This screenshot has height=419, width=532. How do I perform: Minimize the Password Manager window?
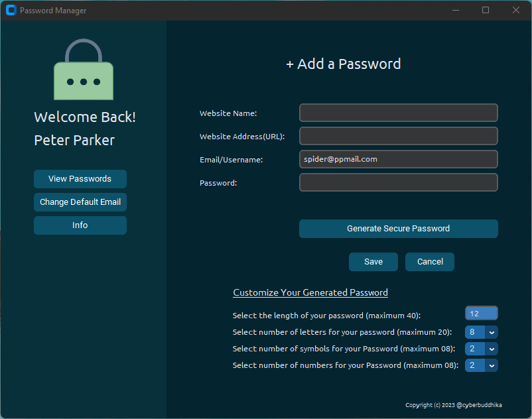click(456, 10)
